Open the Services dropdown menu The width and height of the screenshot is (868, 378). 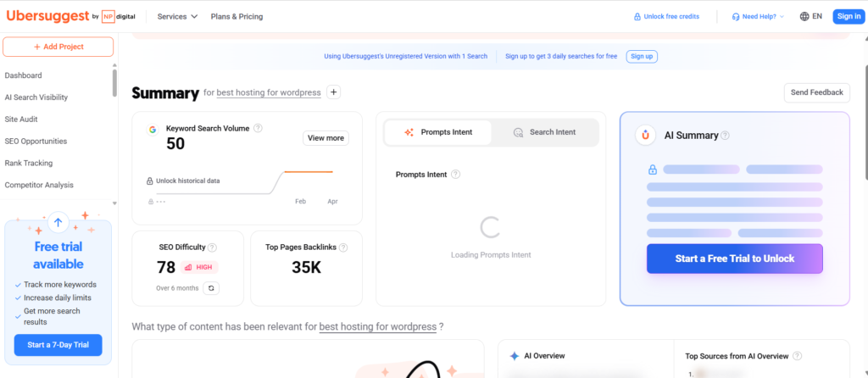pyautogui.click(x=177, y=17)
